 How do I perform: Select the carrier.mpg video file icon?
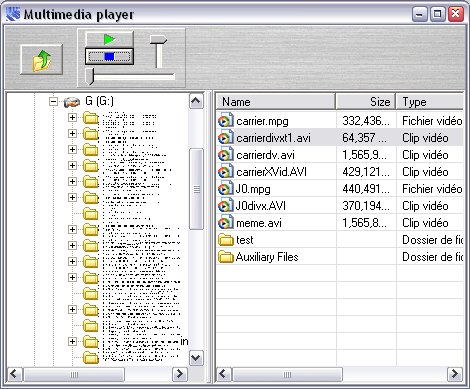click(x=226, y=120)
